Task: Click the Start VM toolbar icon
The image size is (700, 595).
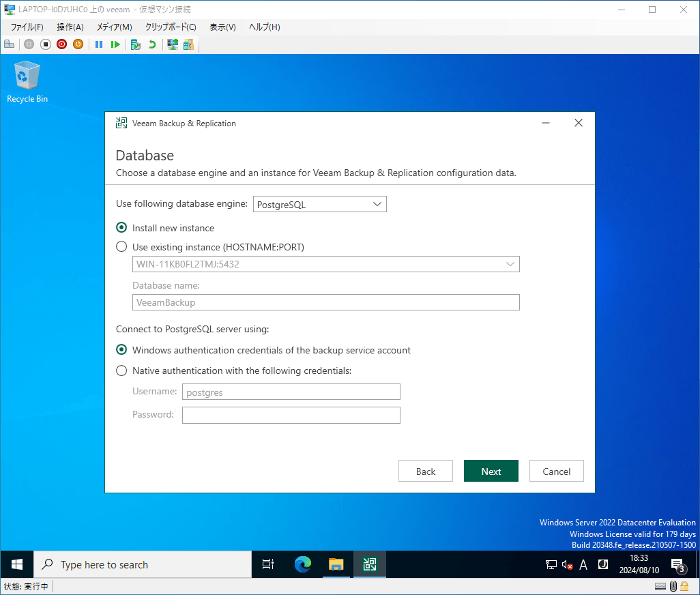Action: (x=29, y=44)
